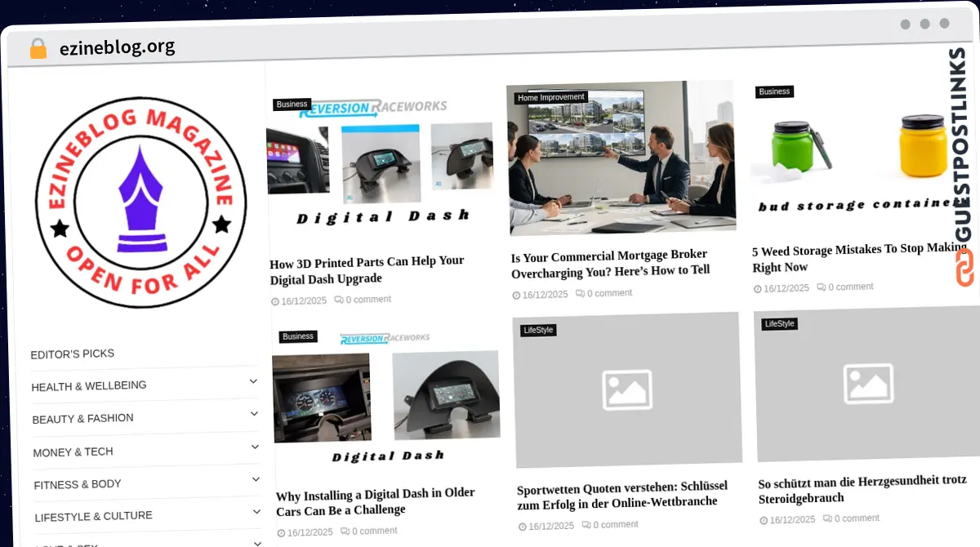980x547 pixels.
Task: Click comment icon under Sportwetten post
Action: click(586, 525)
